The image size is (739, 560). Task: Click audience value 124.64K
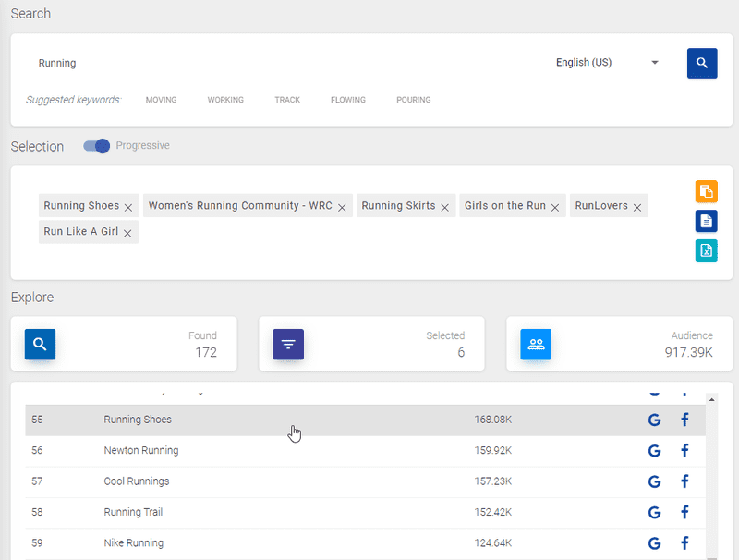(493, 543)
